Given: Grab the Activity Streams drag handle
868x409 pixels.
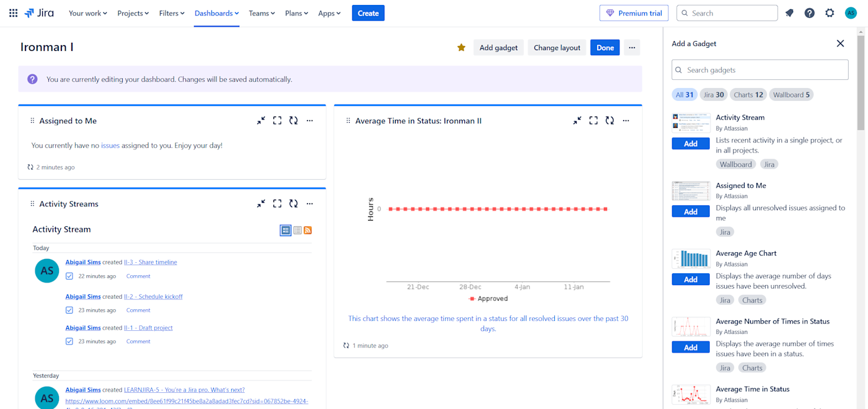Looking at the screenshot, I should tap(32, 204).
